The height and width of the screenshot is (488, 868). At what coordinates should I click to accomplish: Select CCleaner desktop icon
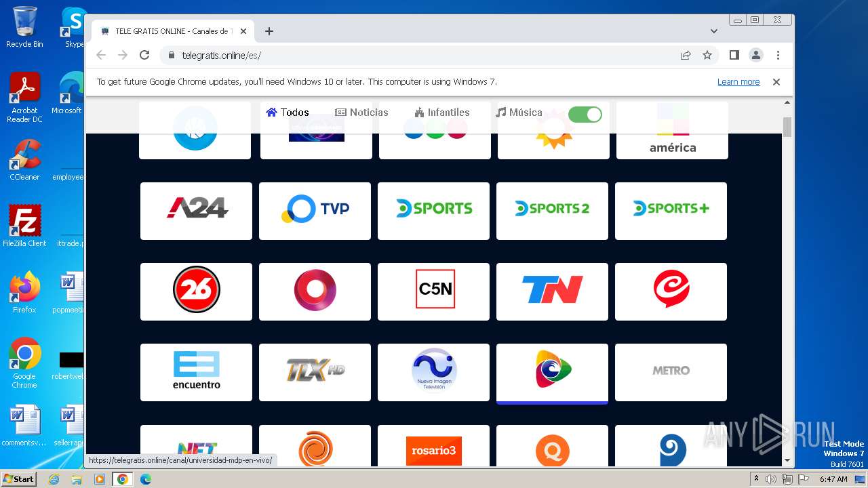pos(24,160)
